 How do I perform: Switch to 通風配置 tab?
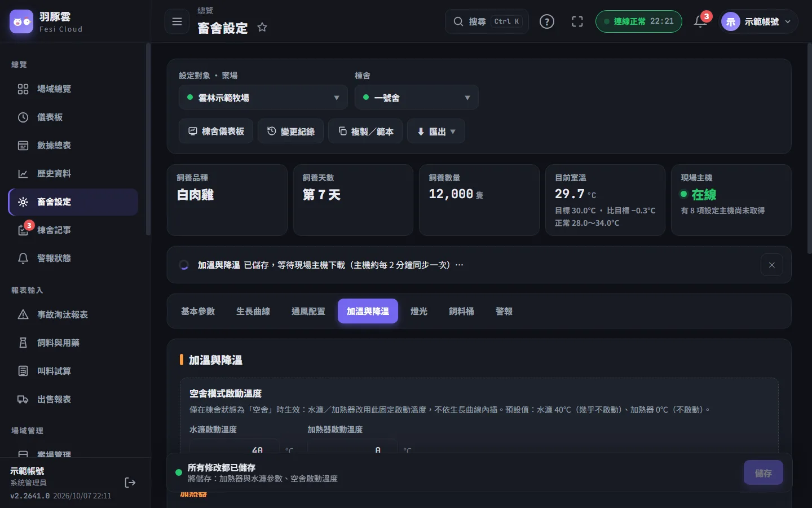308,312
